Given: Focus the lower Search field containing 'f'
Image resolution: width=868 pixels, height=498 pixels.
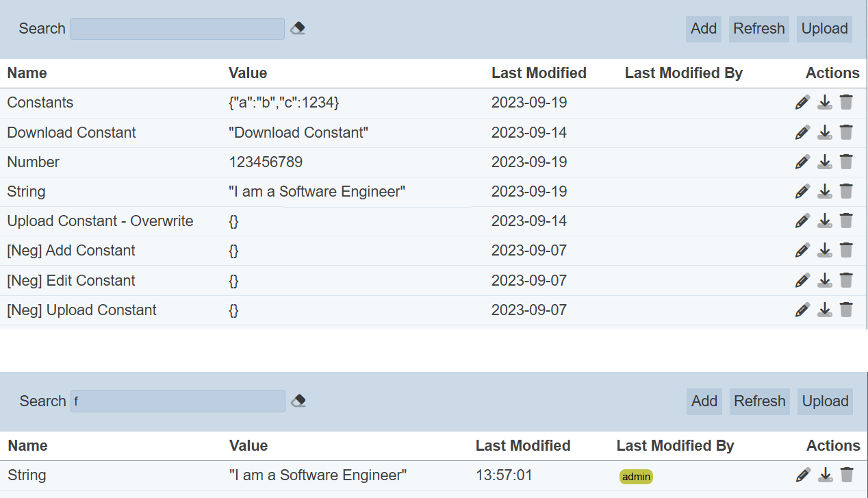Looking at the screenshot, I should [178, 401].
